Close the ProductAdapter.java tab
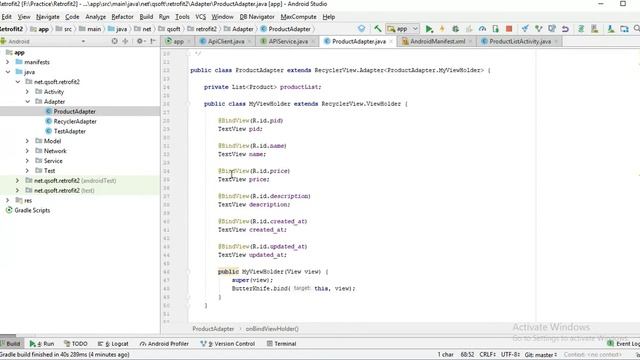 coord(391,42)
